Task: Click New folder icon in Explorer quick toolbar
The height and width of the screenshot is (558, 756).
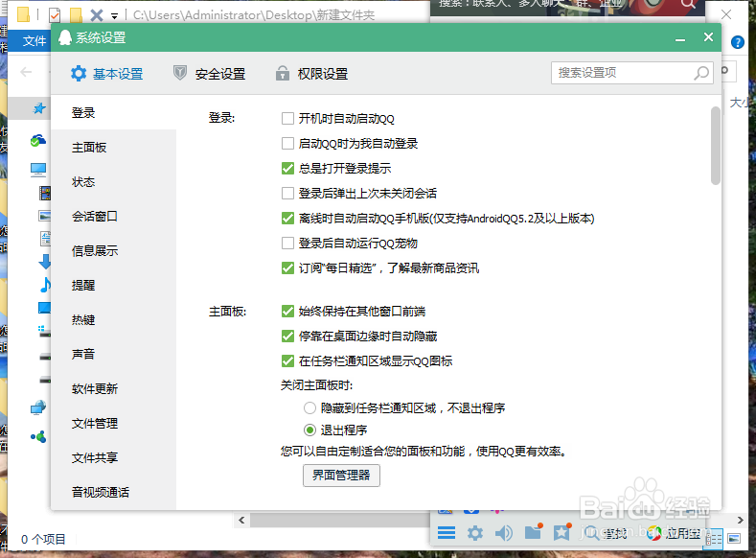Action: [76, 15]
